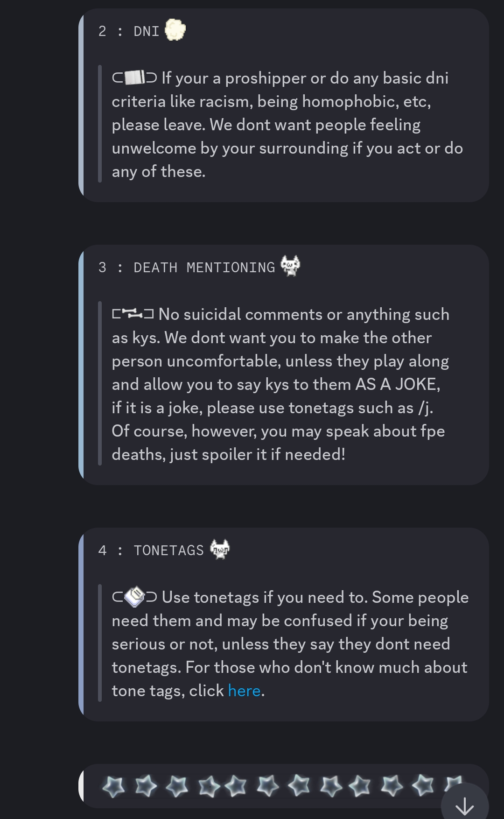Tap the first star emoji in bottom row
Image resolution: width=504 pixels, height=819 pixels.
tap(114, 786)
